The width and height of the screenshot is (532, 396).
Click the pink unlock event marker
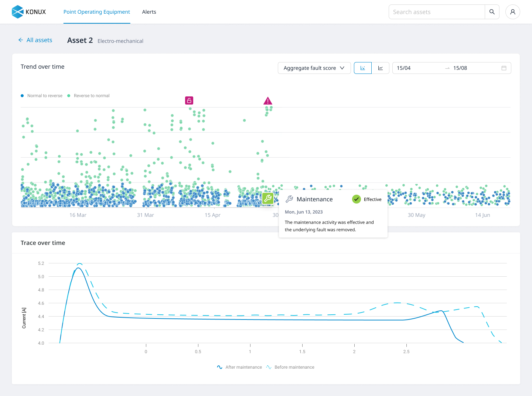click(x=189, y=100)
